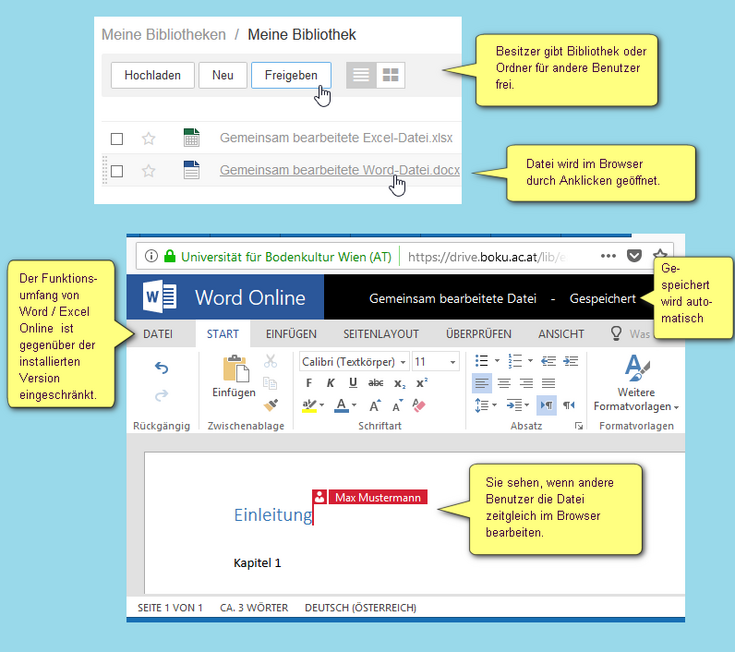Open the highlight color dropdown arrow
The image size is (735, 652).
pyautogui.click(x=322, y=405)
